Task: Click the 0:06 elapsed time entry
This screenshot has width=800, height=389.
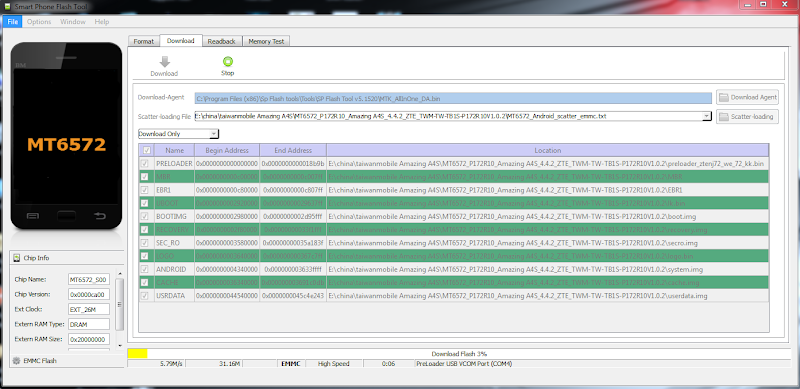Action: click(387, 364)
